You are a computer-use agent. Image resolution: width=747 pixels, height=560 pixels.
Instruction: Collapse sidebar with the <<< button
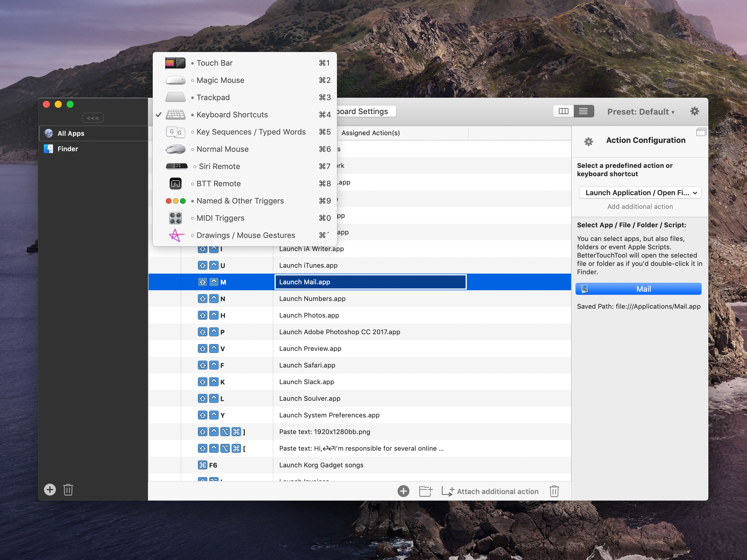(93, 118)
